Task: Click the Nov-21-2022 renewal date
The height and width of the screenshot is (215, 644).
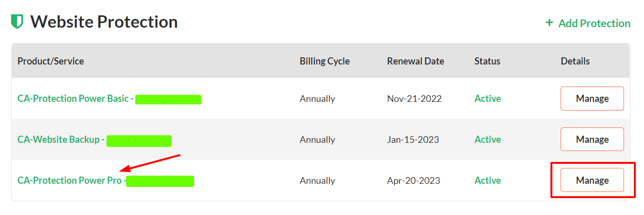Action: point(414,98)
